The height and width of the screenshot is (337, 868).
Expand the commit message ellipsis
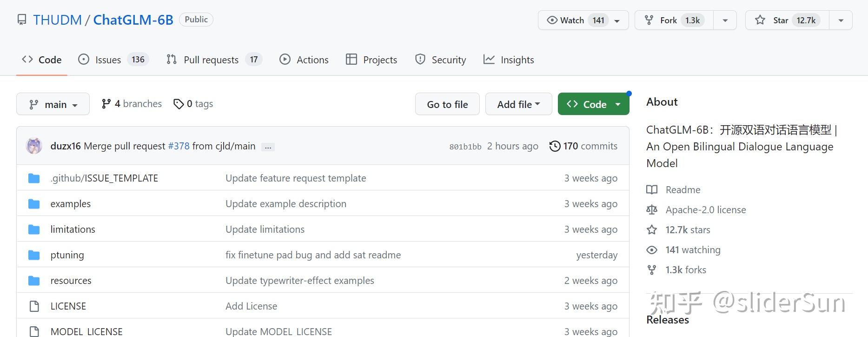tap(268, 147)
